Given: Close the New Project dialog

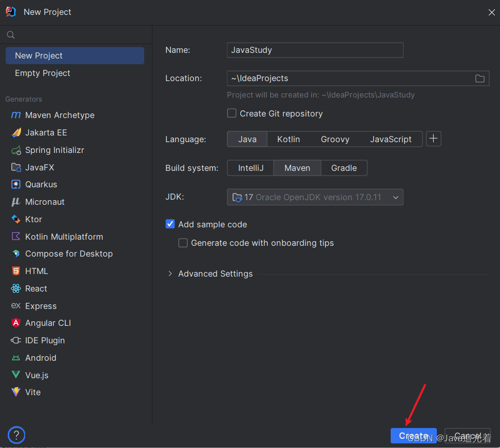Looking at the screenshot, I should click(491, 12).
